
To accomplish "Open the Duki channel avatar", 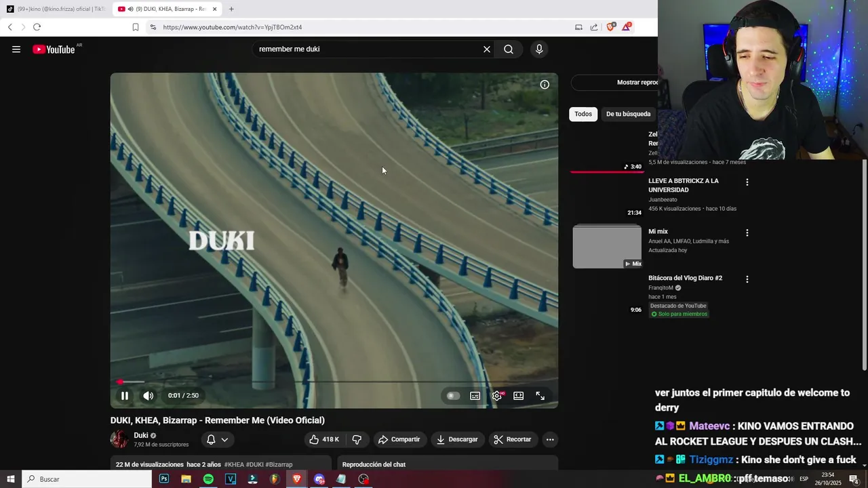I will (x=119, y=439).
